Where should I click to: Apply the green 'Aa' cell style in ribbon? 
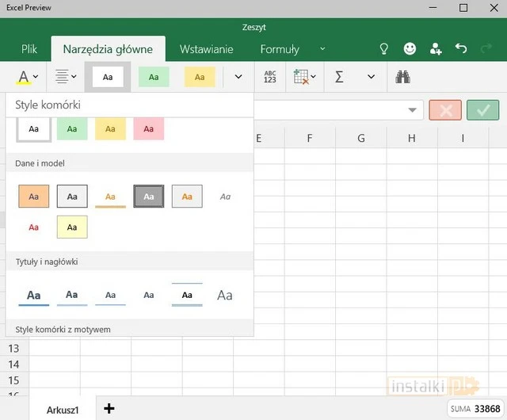(x=154, y=77)
